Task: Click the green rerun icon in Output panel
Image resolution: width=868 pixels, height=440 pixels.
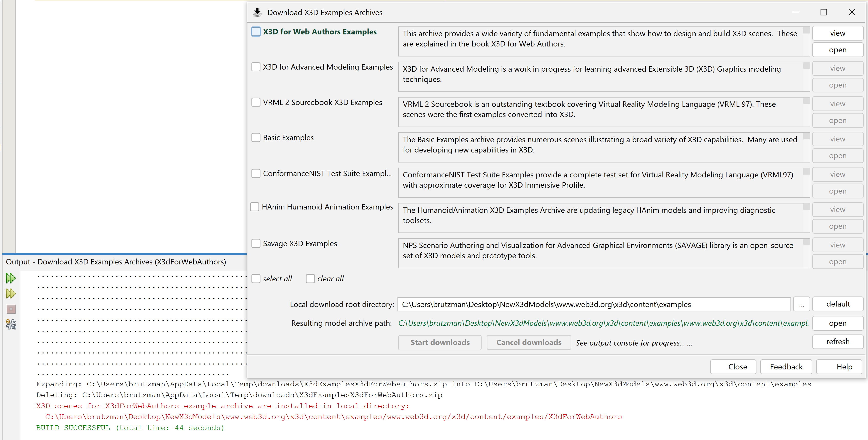Action: (x=11, y=278)
